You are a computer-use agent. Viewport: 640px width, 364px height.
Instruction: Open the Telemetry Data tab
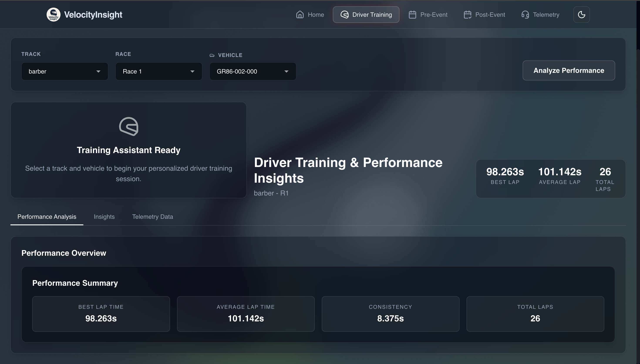coord(152,217)
